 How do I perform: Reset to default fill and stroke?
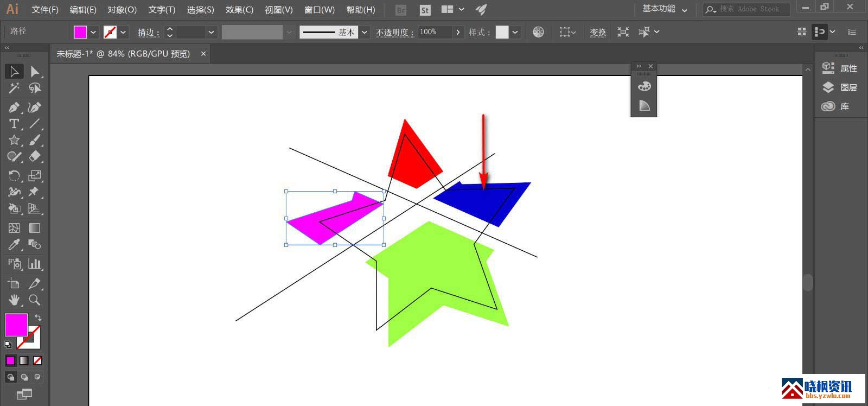pos(8,344)
